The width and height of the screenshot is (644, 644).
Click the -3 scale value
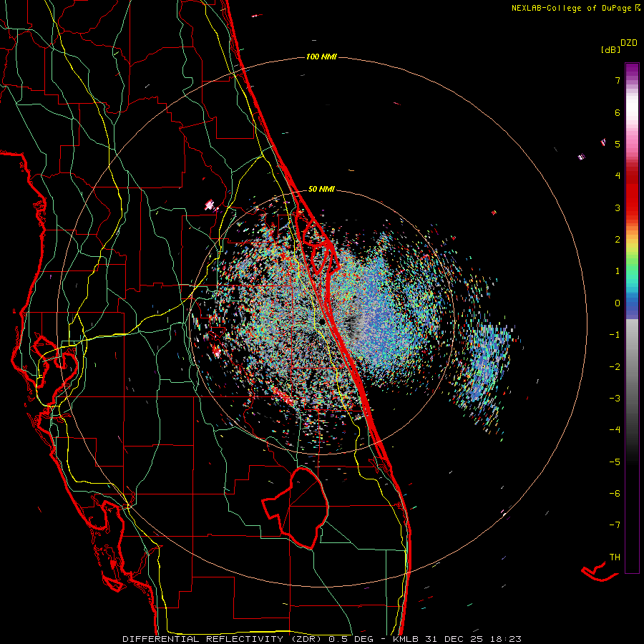pos(615,399)
